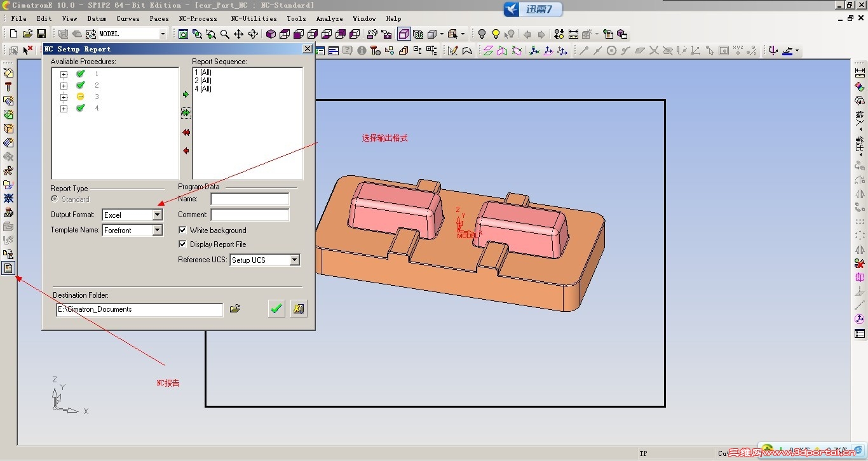Open the Output Format dropdown
The image size is (868, 461).
pyautogui.click(x=158, y=215)
